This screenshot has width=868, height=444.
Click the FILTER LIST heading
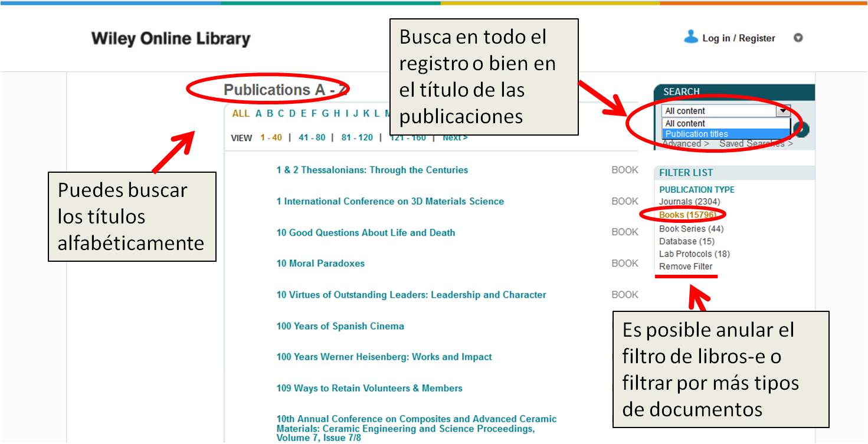tap(686, 173)
